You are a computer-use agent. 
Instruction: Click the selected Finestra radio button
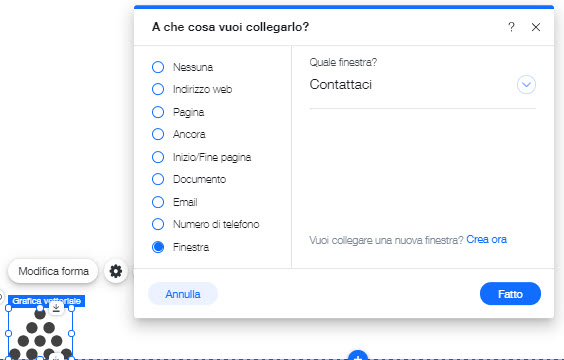[158, 247]
